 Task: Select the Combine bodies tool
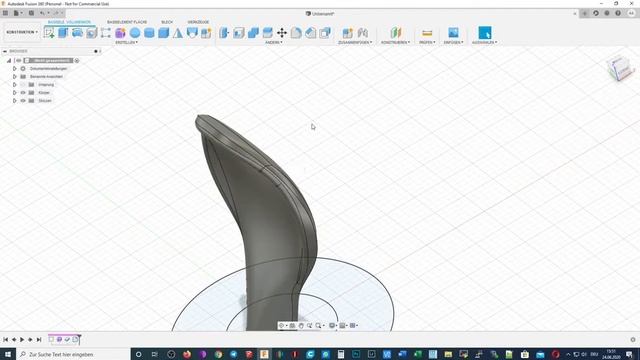[253, 33]
